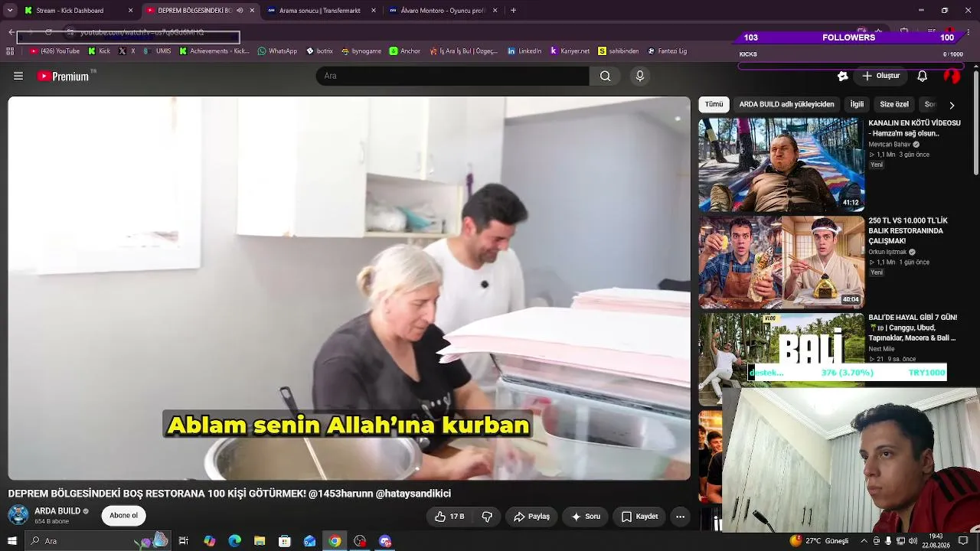Select the Size özel filter chip
Viewport: 980px width, 551px height.
(894, 104)
